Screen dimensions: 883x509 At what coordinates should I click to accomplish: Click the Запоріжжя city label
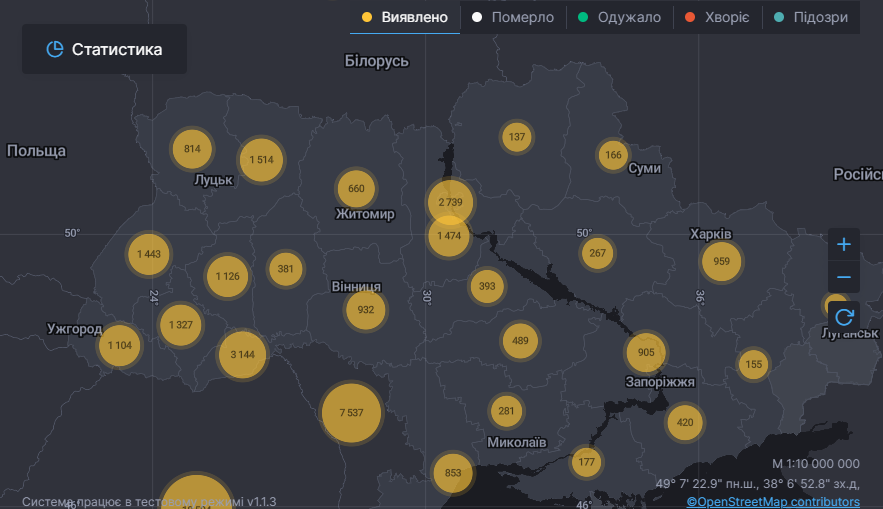tap(660, 382)
